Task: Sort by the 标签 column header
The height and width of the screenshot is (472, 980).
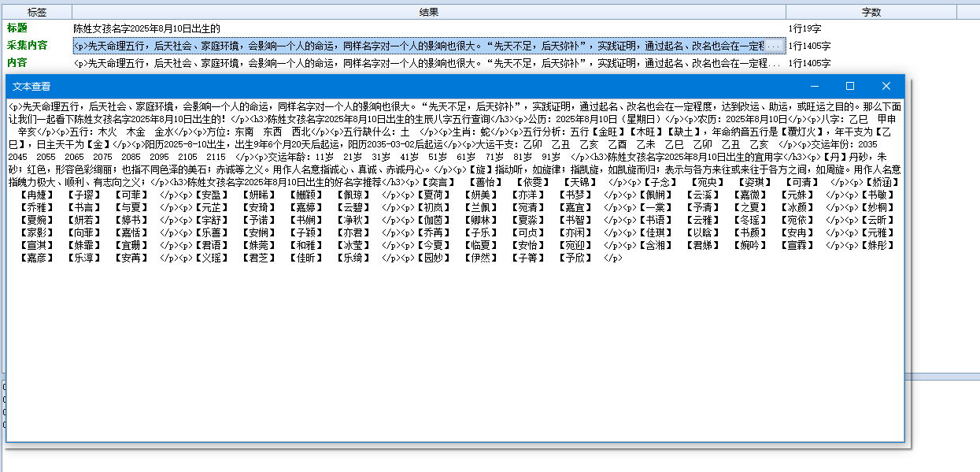Action: pyautogui.click(x=36, y=12)
